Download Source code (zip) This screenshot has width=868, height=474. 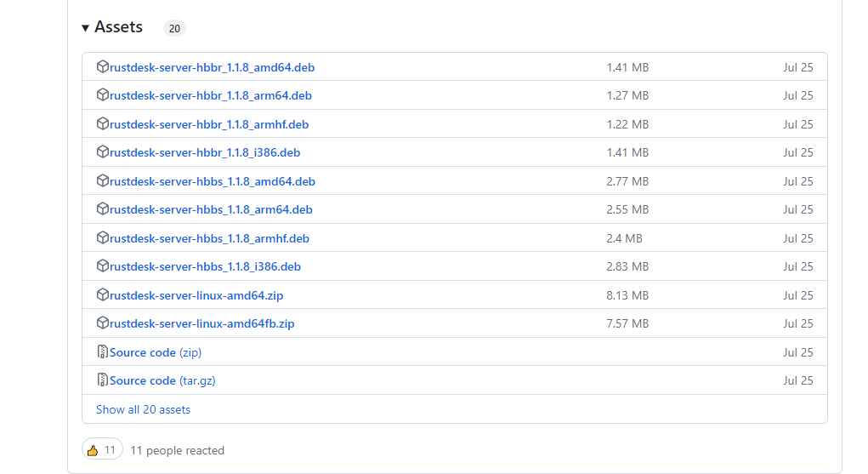click(x=156, y=352)
